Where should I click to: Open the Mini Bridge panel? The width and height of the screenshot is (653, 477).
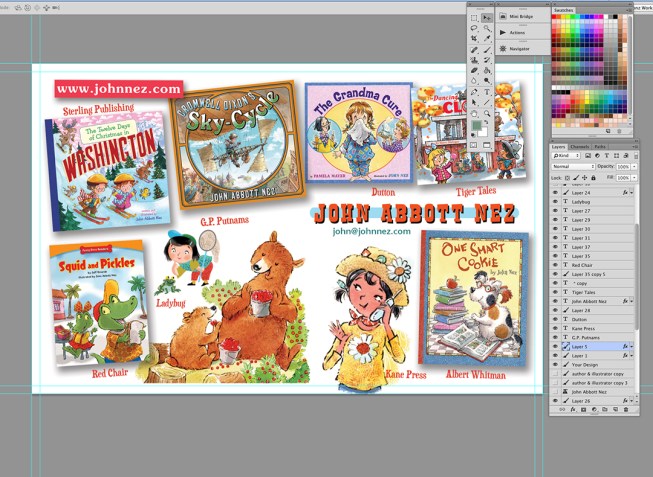tap(523, 17)
